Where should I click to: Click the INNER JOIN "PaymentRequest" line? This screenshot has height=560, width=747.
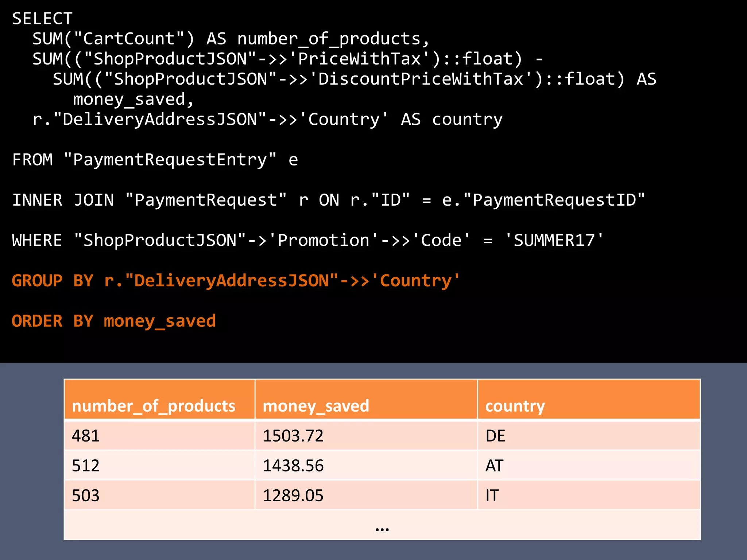(329, 200)
